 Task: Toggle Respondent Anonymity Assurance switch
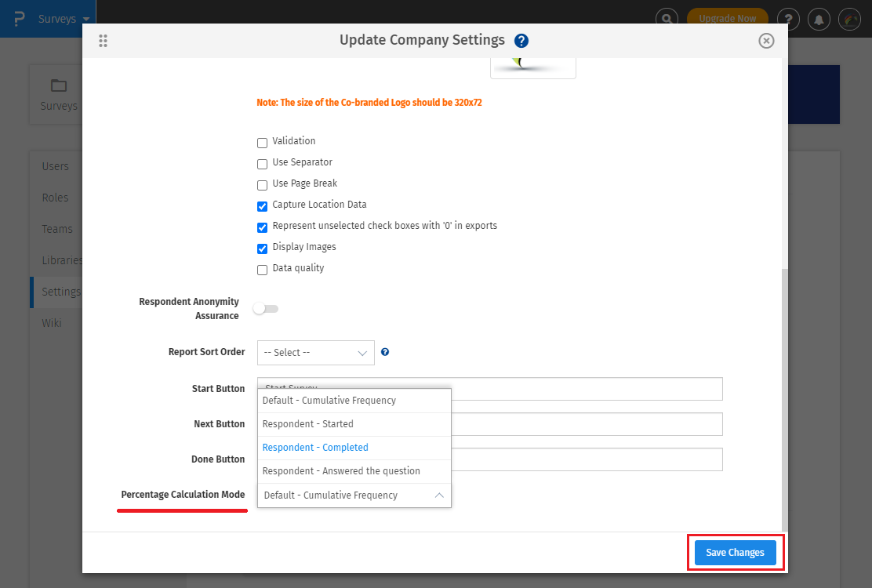point(266,309)
